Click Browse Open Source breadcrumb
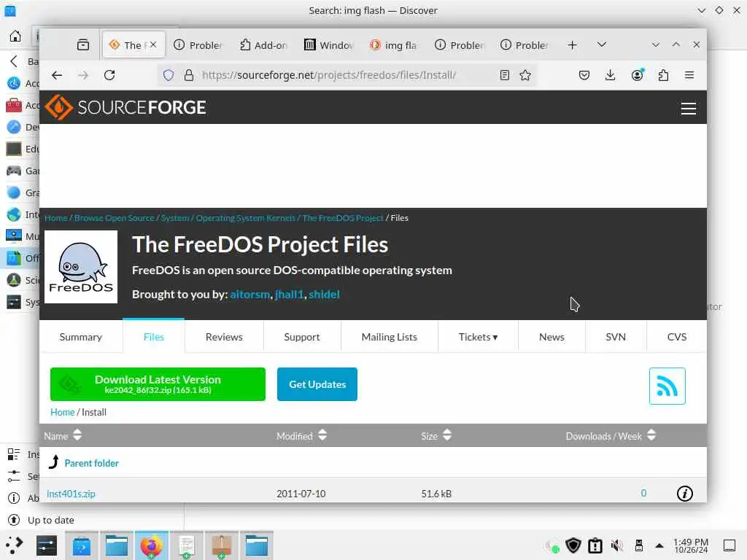Screen dimensions: 747x560 click(x=115, y=217)
